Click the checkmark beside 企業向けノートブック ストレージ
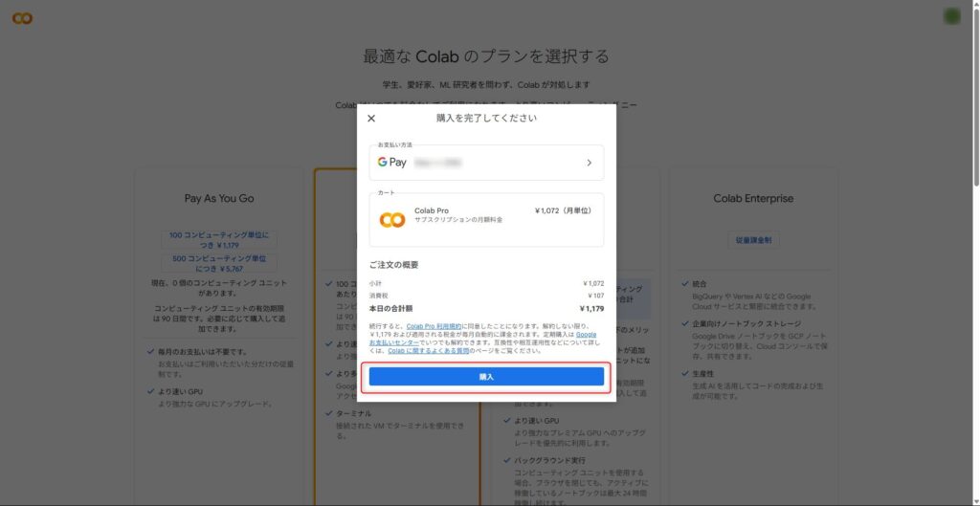This screenshot has width=980, height=506. (685, 323)
